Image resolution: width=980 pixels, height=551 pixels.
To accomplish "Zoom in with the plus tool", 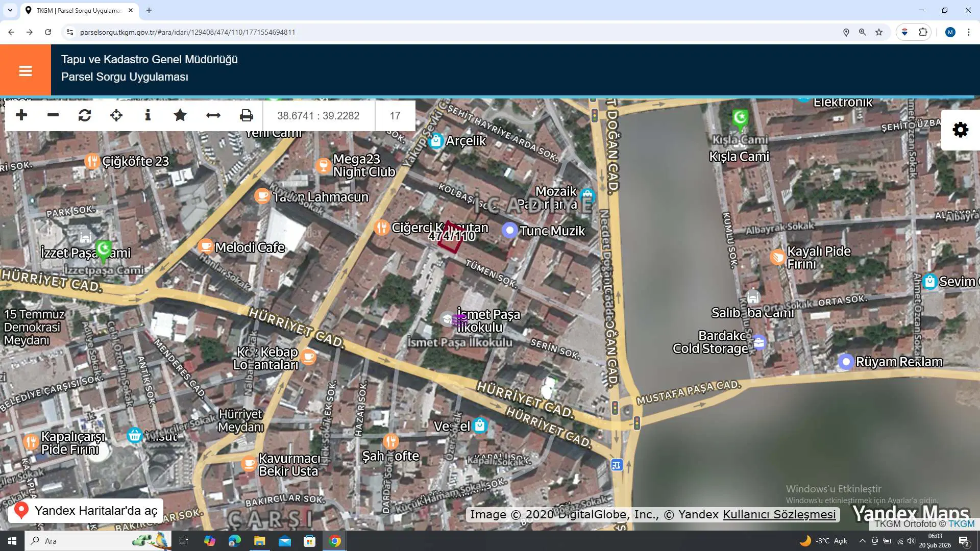I will click(x=21, y=115).
